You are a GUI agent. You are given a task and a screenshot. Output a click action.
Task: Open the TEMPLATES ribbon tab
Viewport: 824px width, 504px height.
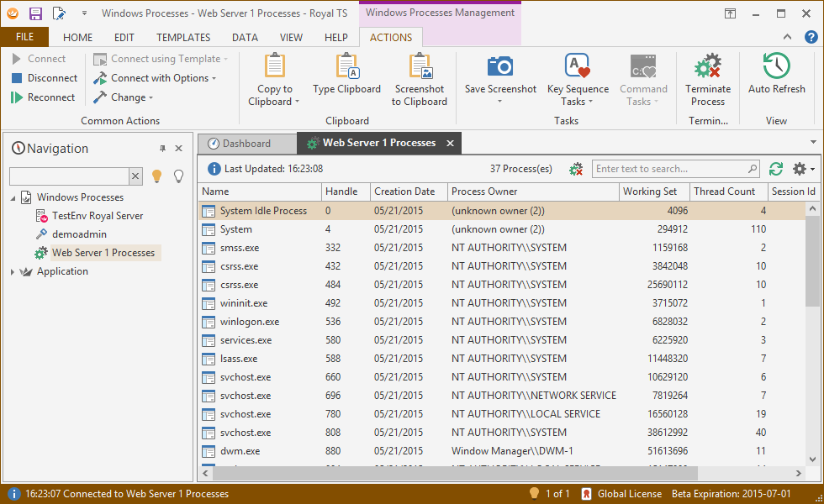(x=183, y=37)
